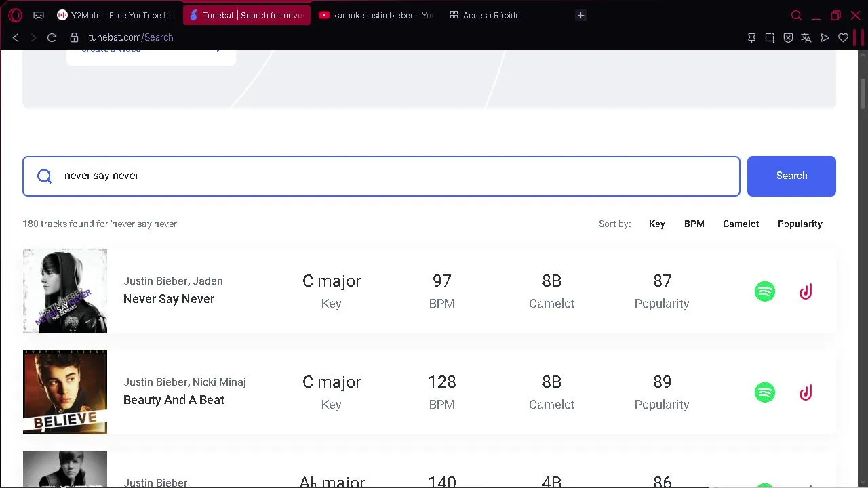This screenshot has height=488, width=868.
Task: Click artist text 'Justin Bieber, Nicki Minaj'
Action: click(184, 382)
